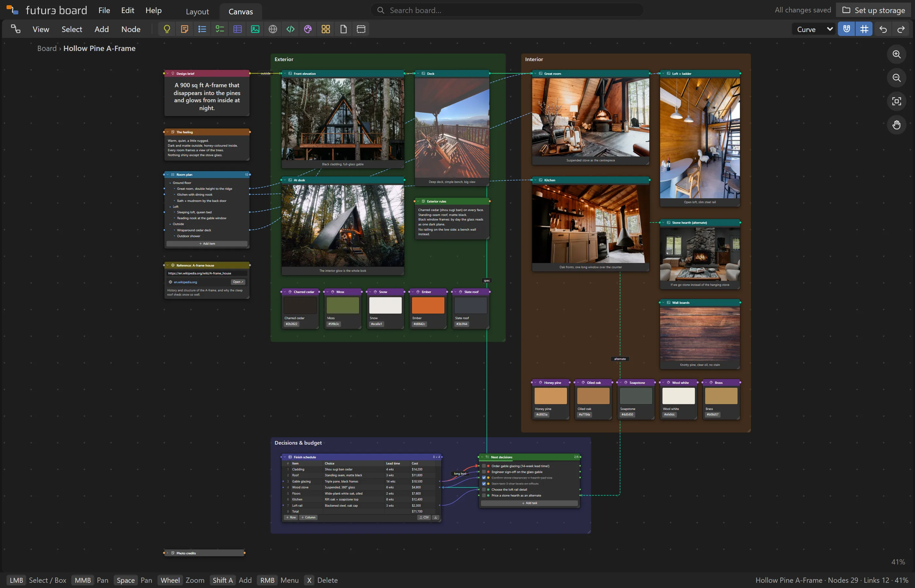Image resolution: width=915 pixels, height=588 pixels.
Task: Check 'Engineer sign-off on the glass gable'
Action: coord(484,472)
